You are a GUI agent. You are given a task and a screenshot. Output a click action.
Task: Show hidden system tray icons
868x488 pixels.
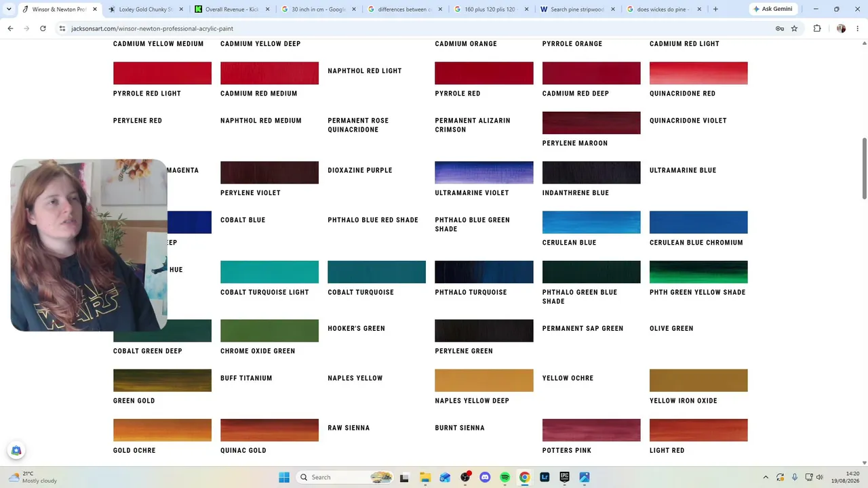[766, 477]
